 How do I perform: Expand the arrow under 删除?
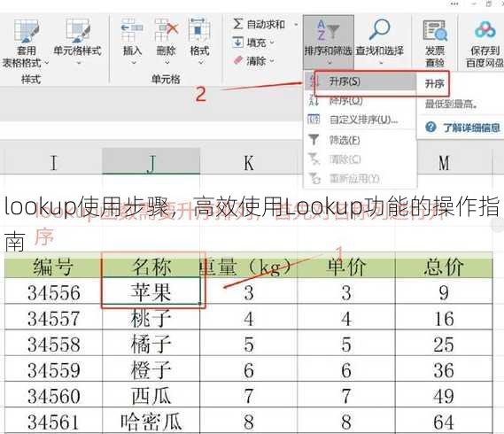[x=167, y=63]
